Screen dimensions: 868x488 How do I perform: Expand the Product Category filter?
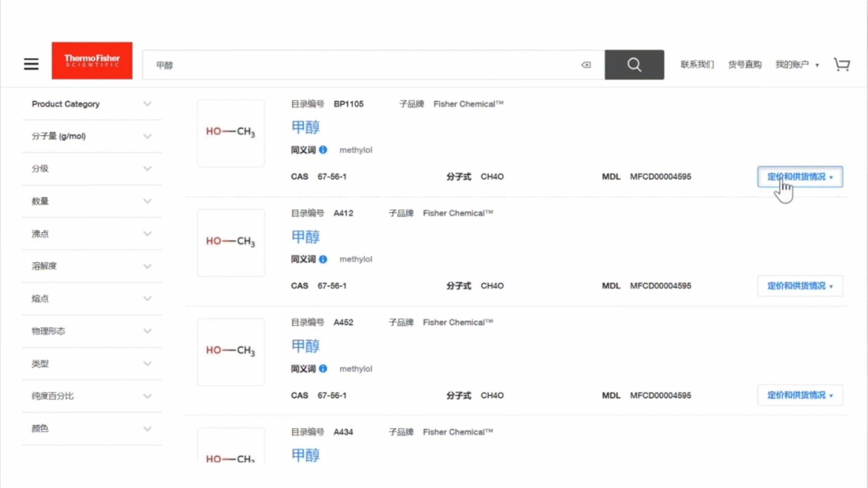click(91, 104)
